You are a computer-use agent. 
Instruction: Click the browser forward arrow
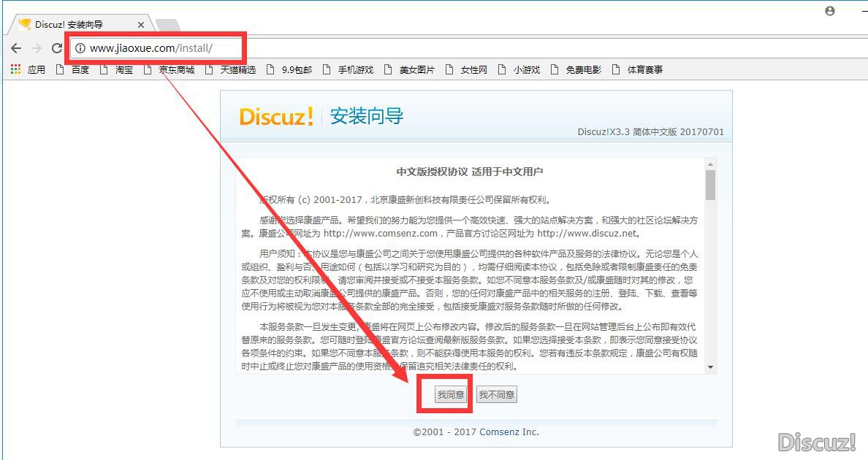(37, 48)
